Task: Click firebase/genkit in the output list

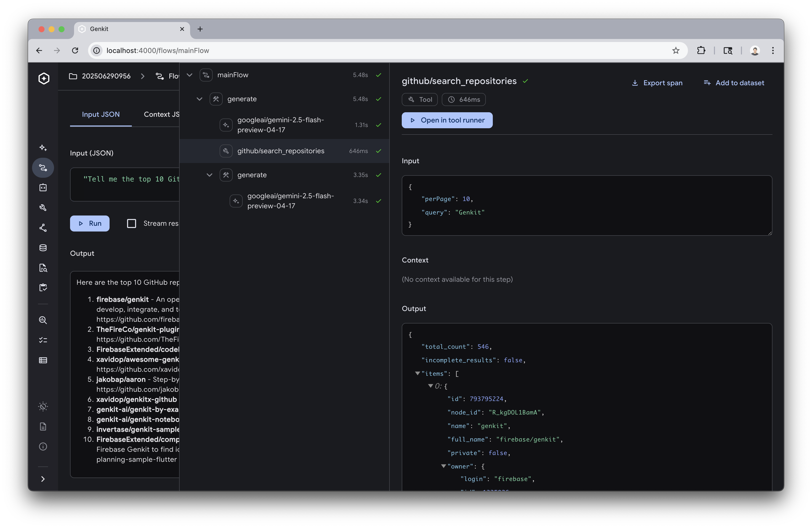Action: point(123,299)
